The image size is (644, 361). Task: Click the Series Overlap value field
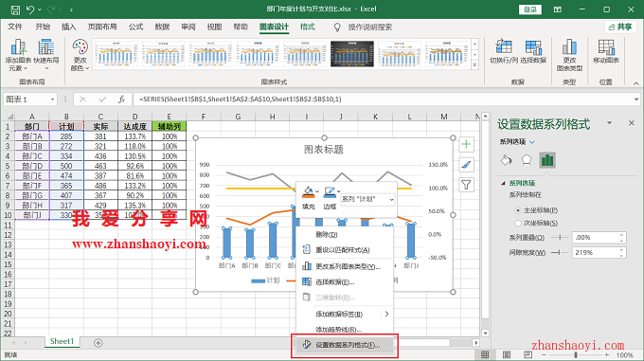pos(596,238)
